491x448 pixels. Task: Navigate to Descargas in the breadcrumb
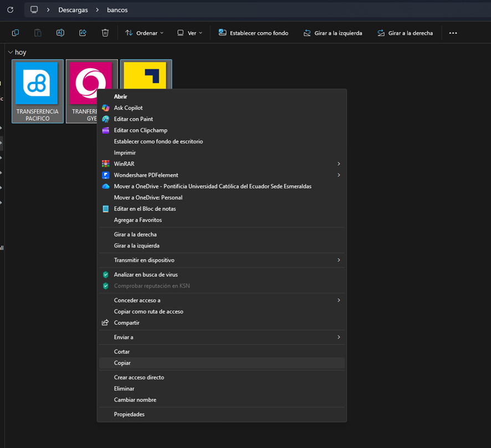[x=73, y=10]
